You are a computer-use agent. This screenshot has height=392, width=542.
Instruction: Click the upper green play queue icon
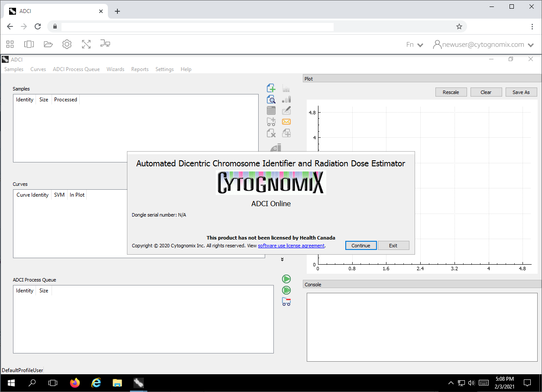coord(286,279)
